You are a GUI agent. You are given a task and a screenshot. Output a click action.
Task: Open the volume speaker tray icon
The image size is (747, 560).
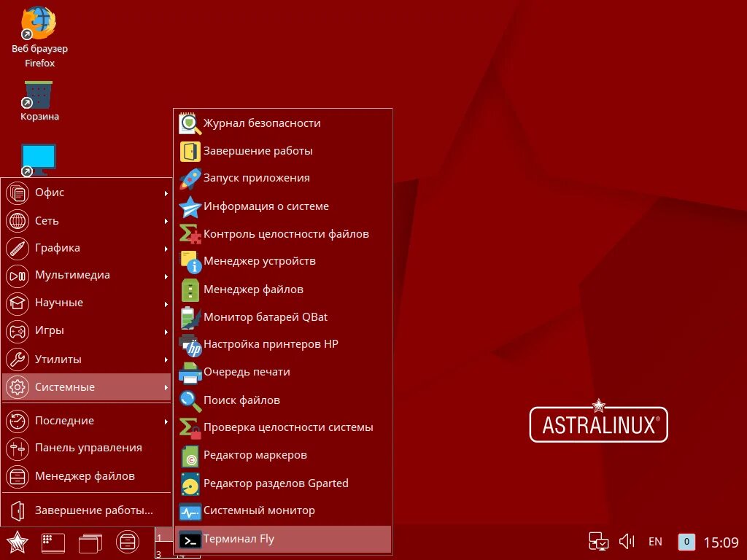pos(627,542)
